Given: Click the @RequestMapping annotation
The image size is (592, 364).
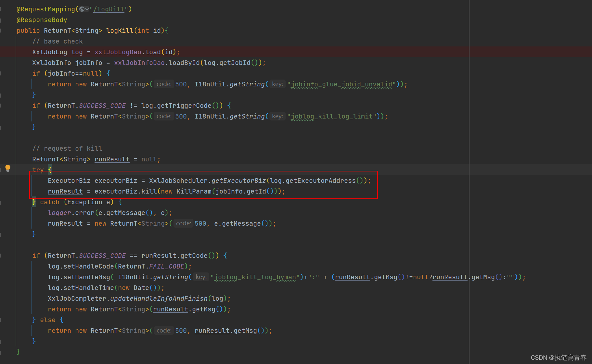Looking at the screenshot, I should pyautogui.click(x=46, y=9).
